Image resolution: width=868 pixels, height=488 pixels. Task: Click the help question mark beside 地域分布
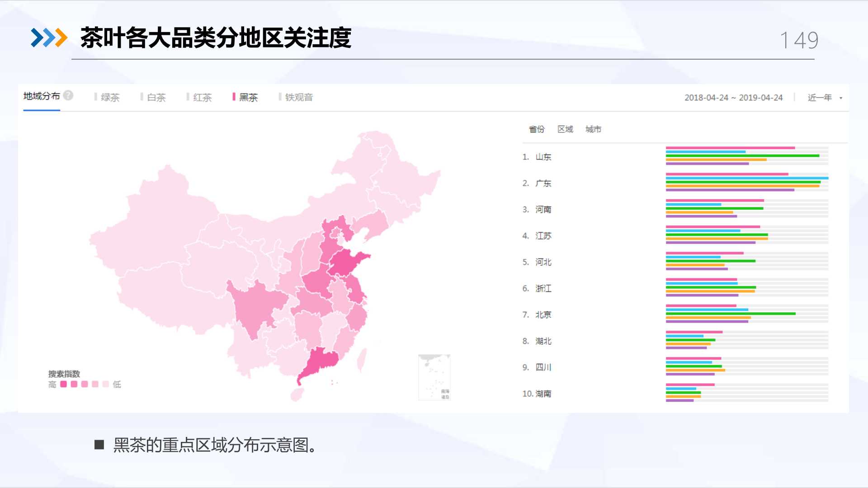pyautogui.click(x=68, y=95)
